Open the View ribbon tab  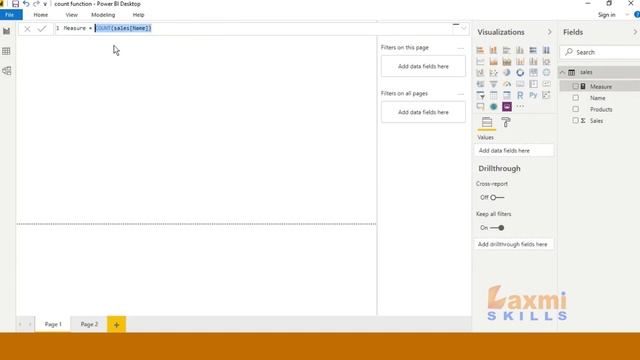[71, 15]
